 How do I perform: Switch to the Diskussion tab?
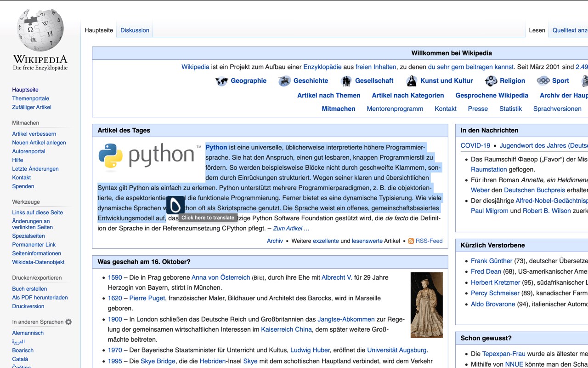pyautogui.click(x=135, y=30)
